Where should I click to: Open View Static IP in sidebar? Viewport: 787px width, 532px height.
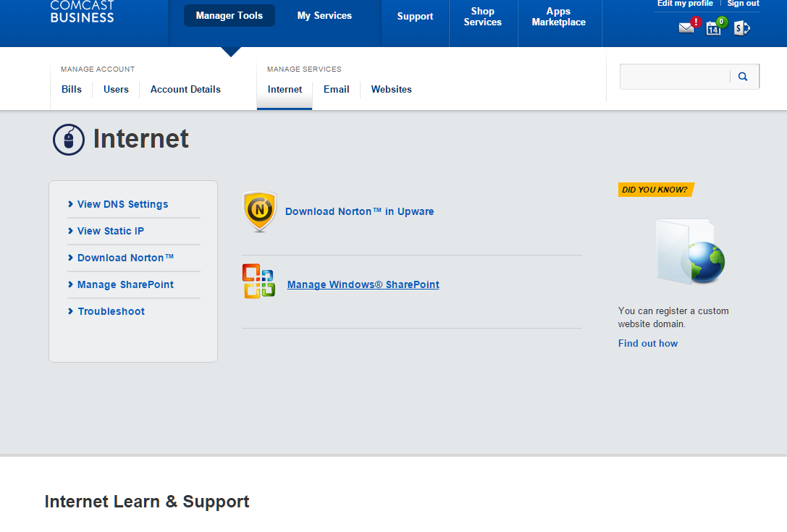(x=110, y=232)
